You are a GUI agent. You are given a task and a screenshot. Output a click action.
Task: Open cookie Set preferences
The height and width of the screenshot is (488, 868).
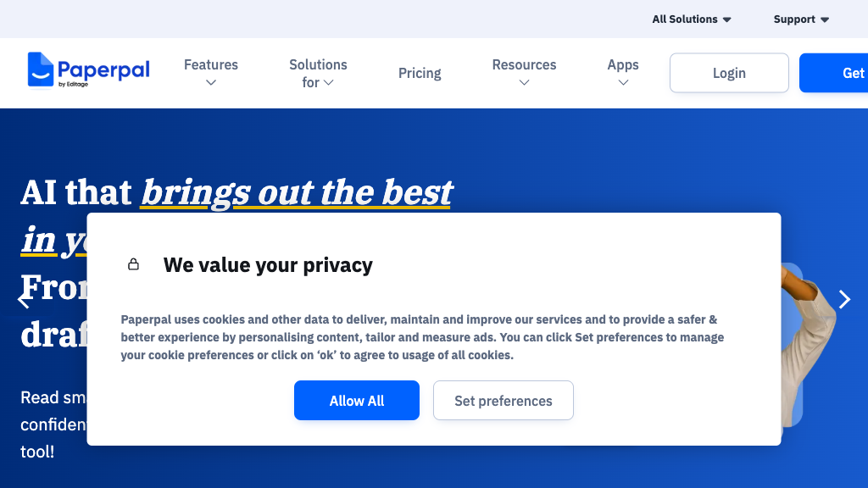(503, 400)
